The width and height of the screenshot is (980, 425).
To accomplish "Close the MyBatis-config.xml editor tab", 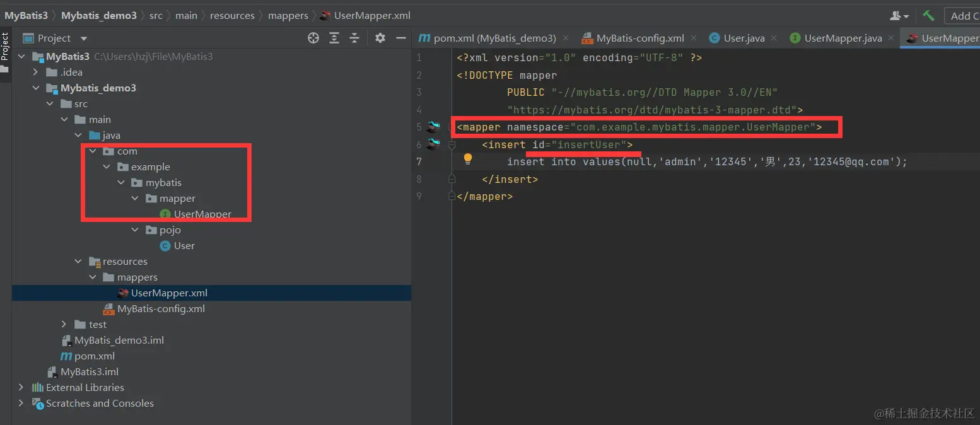I will click(694, 38).
